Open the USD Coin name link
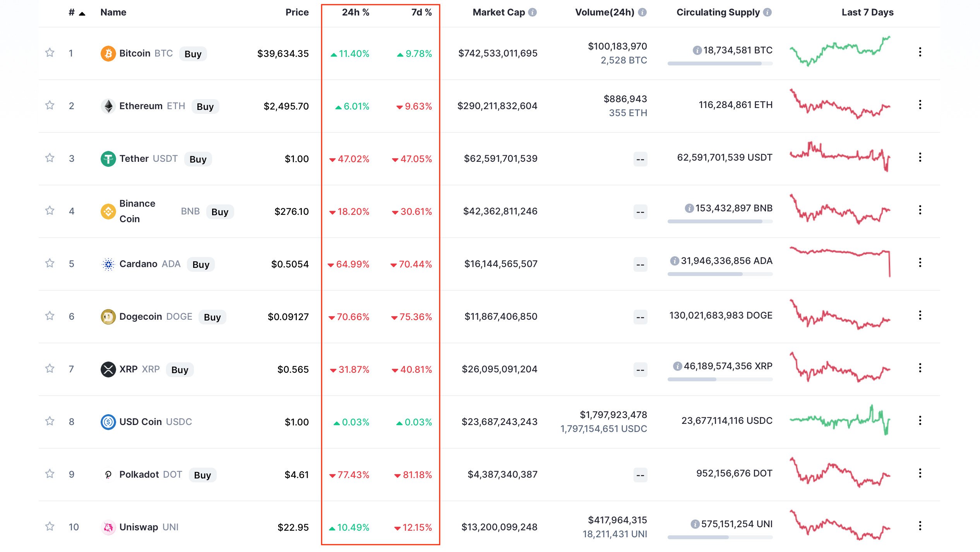The width and height of the screenshot is (980, 552). 140,422
